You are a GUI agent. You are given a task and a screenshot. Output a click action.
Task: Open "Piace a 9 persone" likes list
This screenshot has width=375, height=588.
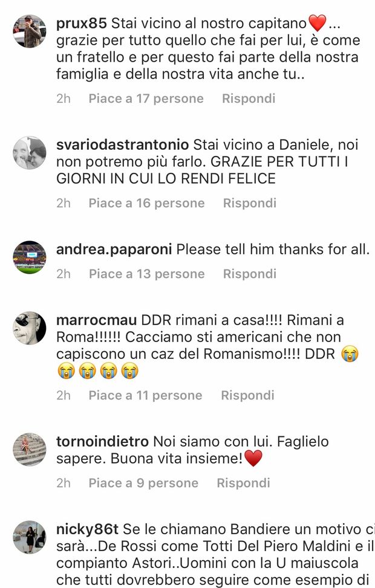[143, 483]
